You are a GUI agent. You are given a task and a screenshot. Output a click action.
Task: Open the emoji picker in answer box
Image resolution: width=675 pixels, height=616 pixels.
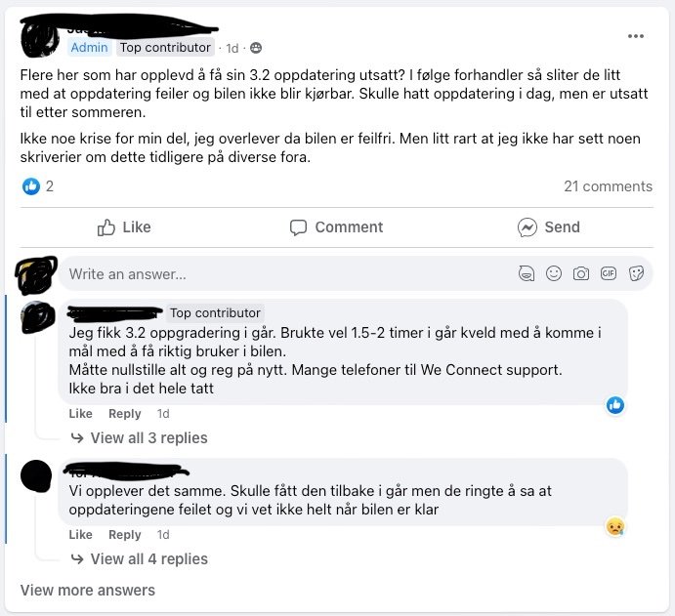click(554, 273)
